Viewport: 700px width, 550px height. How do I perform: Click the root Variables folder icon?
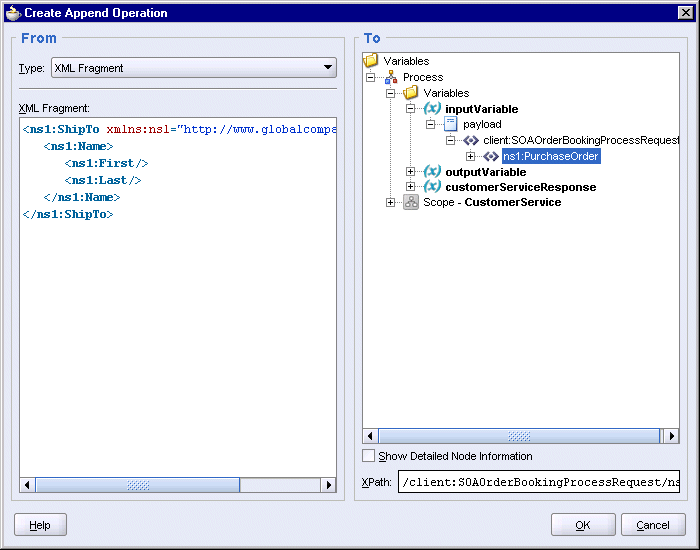coord(371,60)
